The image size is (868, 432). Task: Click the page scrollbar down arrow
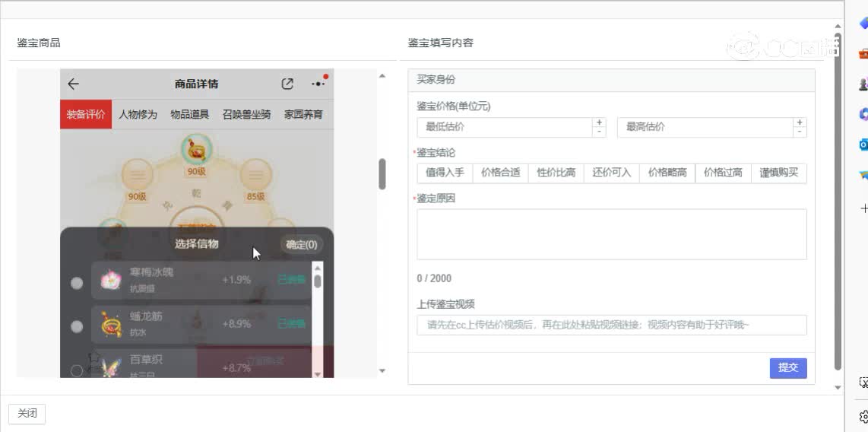[838, 387]
